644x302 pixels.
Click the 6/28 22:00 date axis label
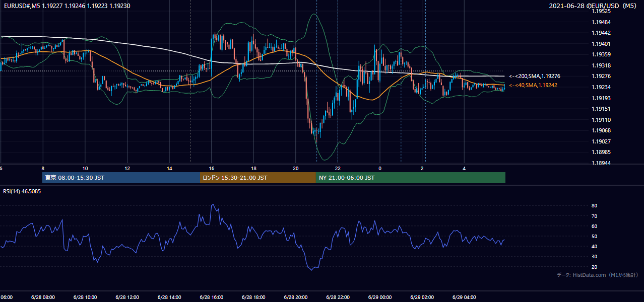338,297
